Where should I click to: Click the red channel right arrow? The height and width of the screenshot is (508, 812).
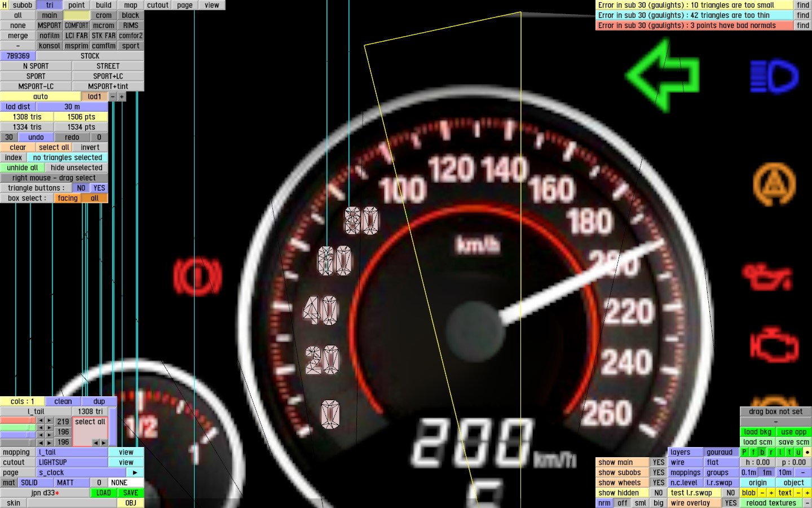point(49,421)
